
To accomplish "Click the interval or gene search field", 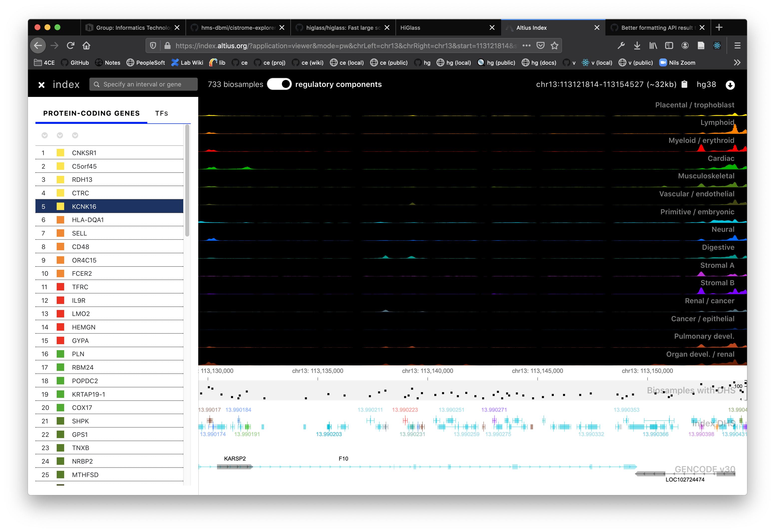I will tap(143, 84).
